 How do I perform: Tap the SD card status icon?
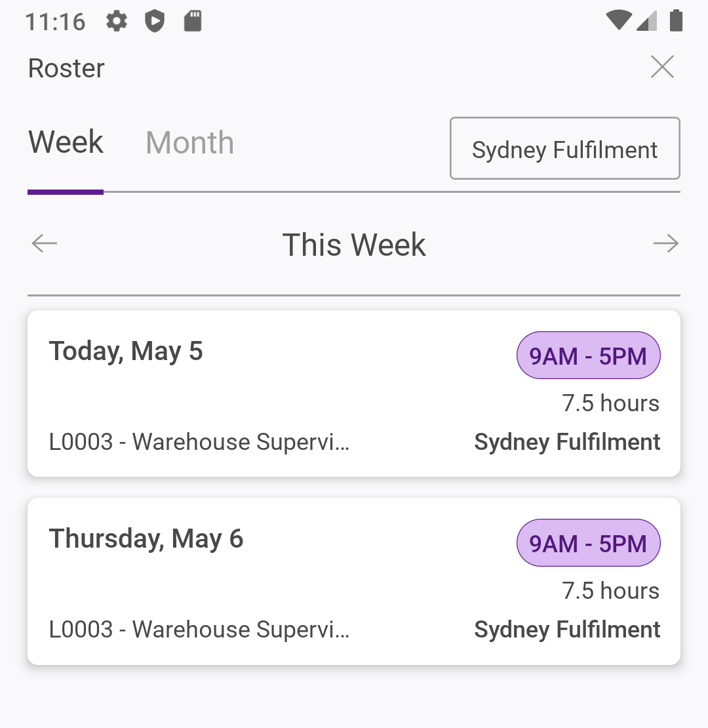(x=192, y=22)
